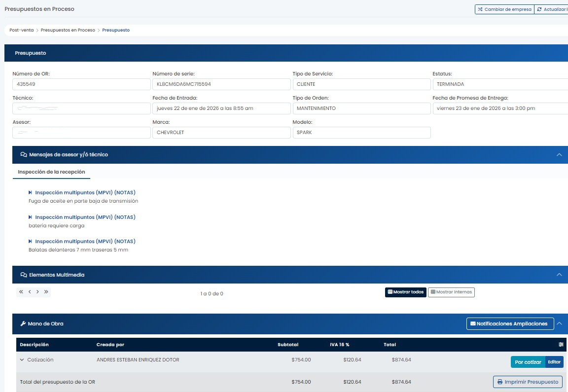Collapse the Mensajes de asesor section
568x392 pixels.
559,155
